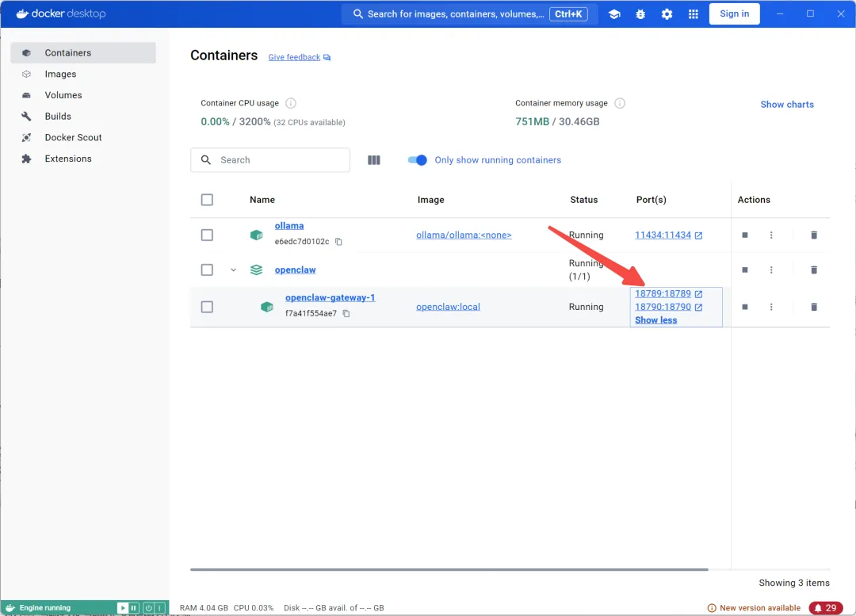This screenshot has width=856, height=616.
Task: Click Show less in the ports cell
Action: [x=655, y=320]
